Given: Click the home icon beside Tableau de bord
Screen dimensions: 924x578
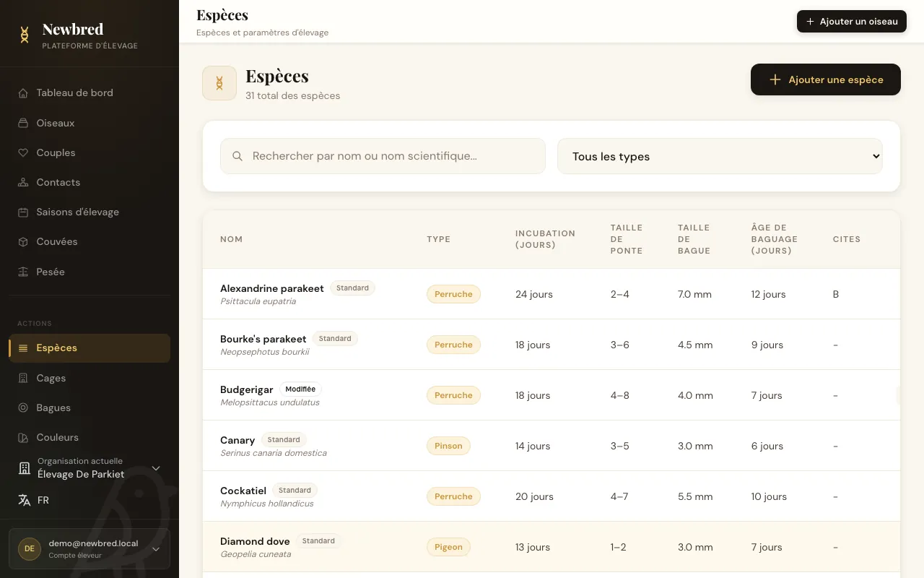Looking at the screenshot, I should 23,93.
